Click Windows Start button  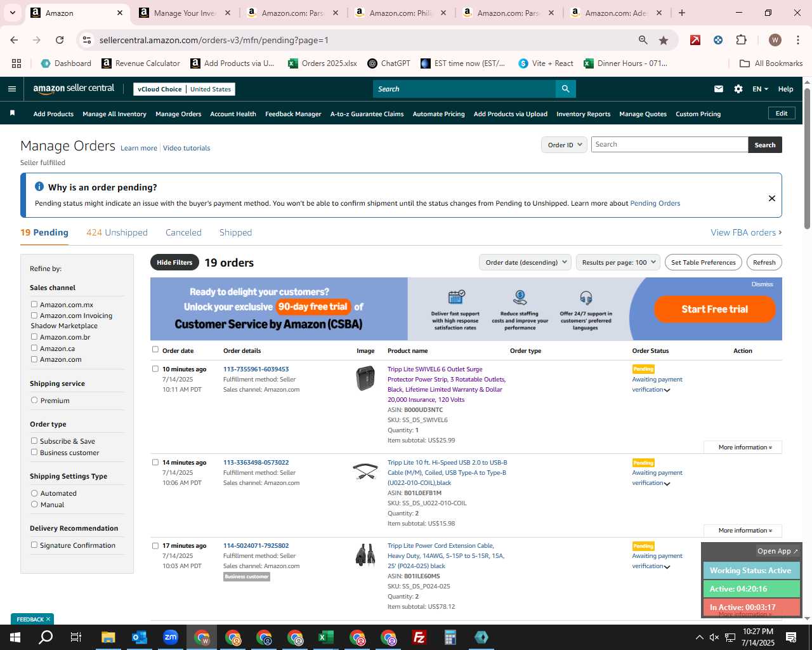15,637
